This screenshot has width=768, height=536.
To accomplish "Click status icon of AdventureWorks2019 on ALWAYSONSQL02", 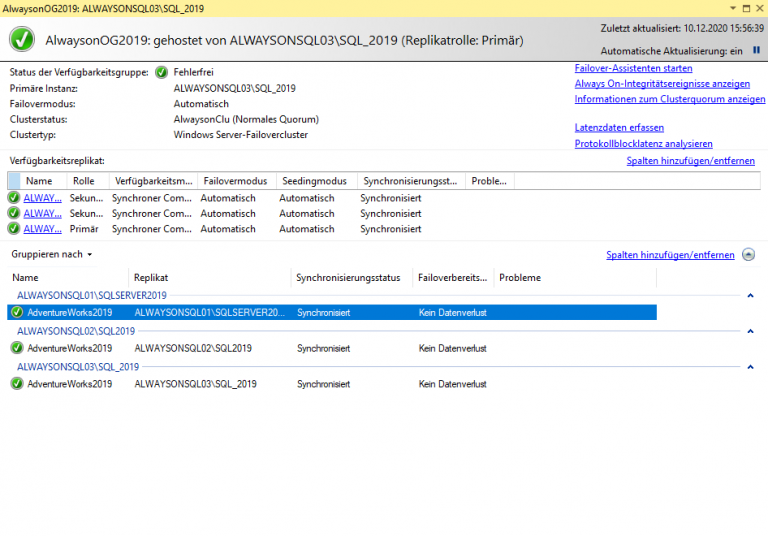I will 17,348.
